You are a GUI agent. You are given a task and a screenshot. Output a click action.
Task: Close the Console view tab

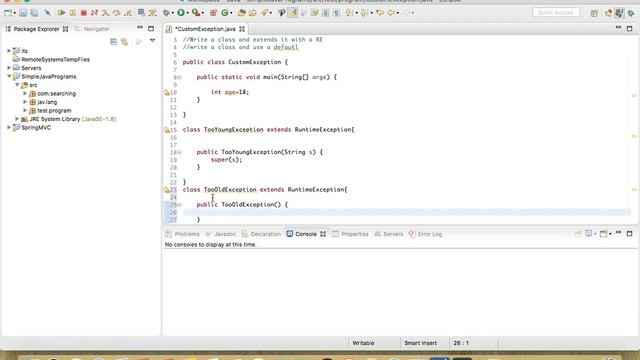tap(323, 234)
